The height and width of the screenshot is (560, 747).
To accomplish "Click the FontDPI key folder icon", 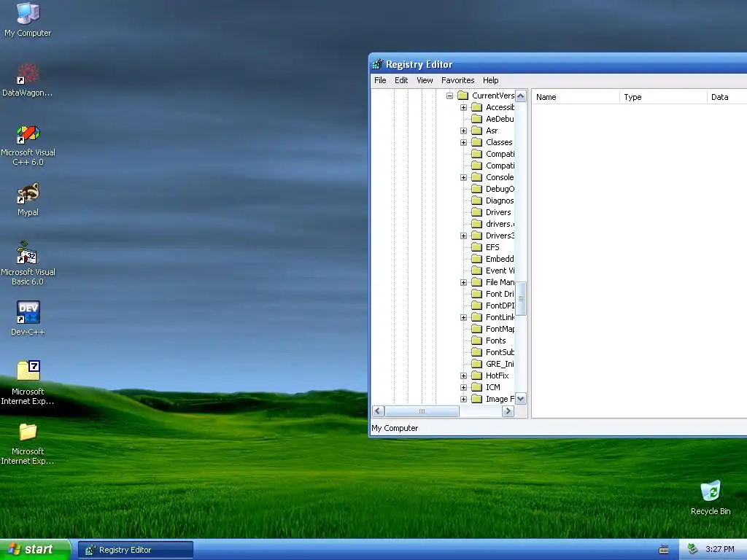I will (x=476, y=306).
